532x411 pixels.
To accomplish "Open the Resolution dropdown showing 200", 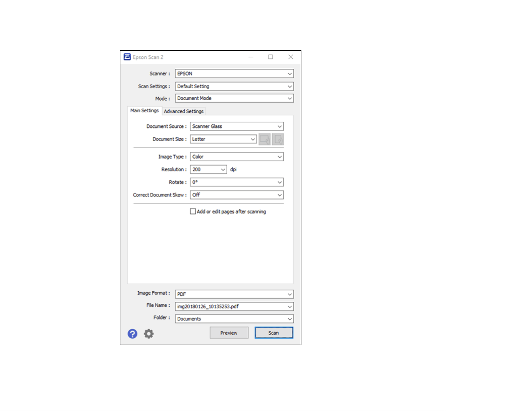I will 209,169.
